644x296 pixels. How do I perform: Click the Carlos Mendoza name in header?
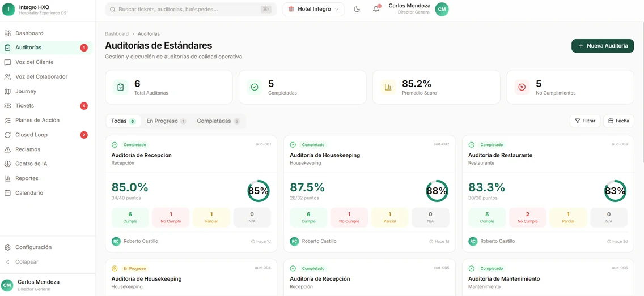click(x=409, y=6)
